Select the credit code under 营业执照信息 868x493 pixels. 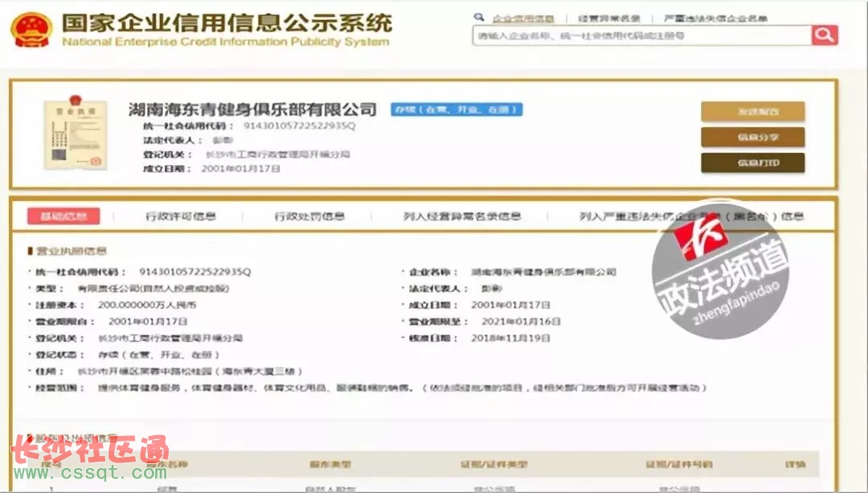tap(194, 271)
